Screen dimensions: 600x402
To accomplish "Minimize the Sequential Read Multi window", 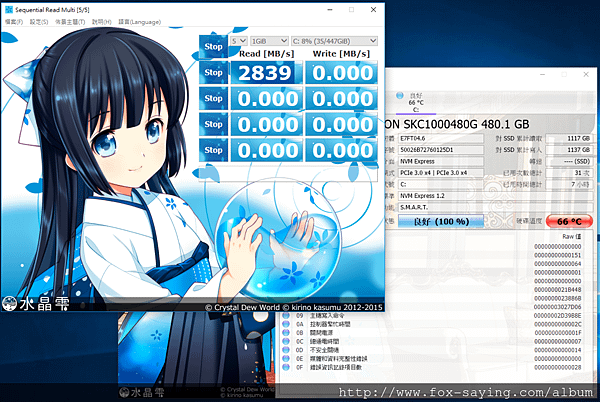I will point(330,10).
